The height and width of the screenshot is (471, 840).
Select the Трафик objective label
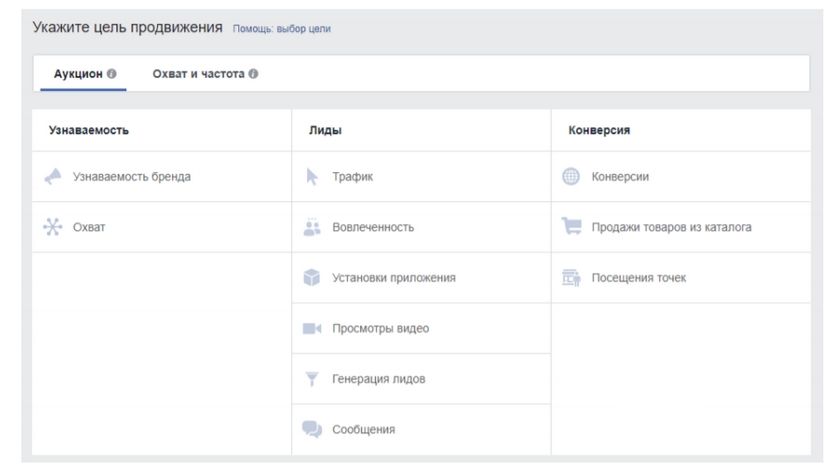click(x=352, y=176)
